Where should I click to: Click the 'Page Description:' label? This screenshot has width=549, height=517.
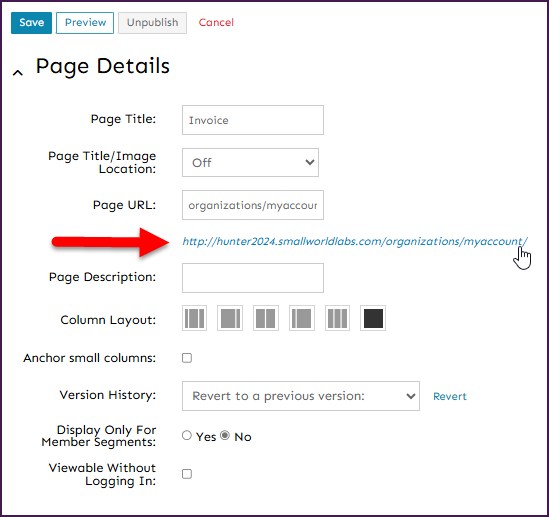pos(102,277)
